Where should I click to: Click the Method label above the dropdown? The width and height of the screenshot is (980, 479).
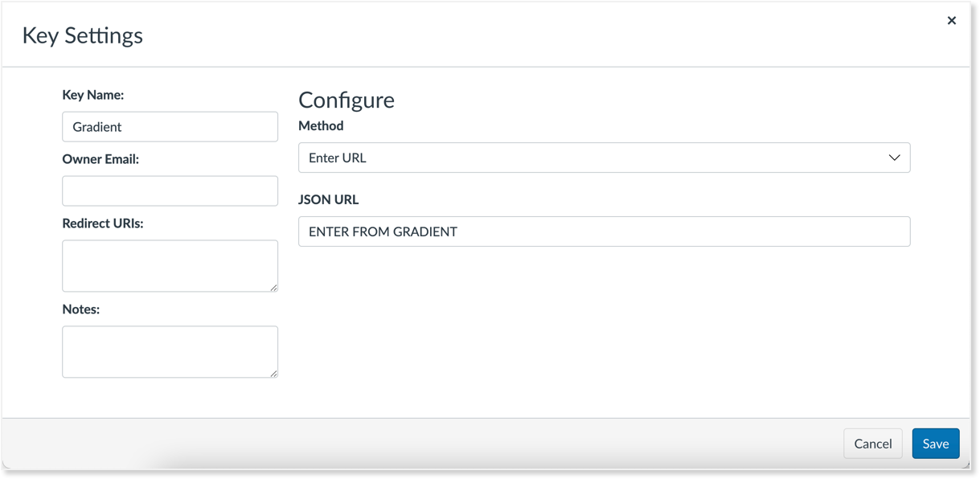pyautogui.click(x=321, y=125)
